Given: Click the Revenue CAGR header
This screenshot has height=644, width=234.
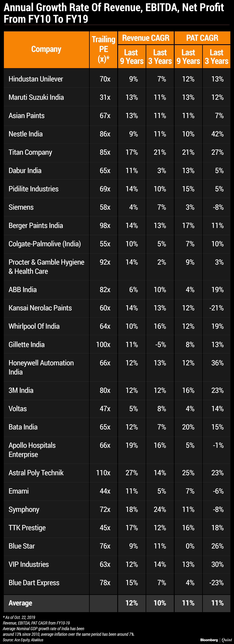Looking at the screenshot, I should [146, 38].
